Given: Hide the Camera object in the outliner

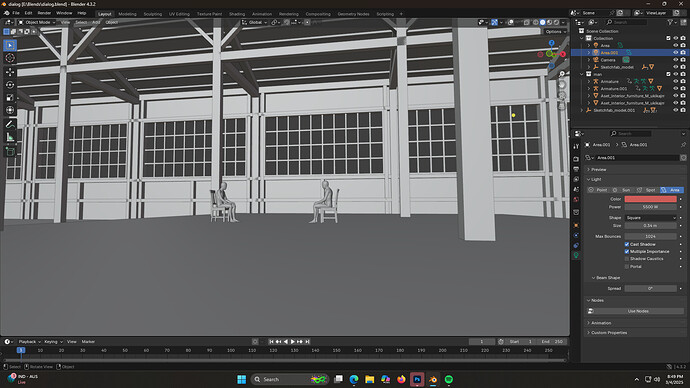Looking at the screenshot, I should [675, 60].
